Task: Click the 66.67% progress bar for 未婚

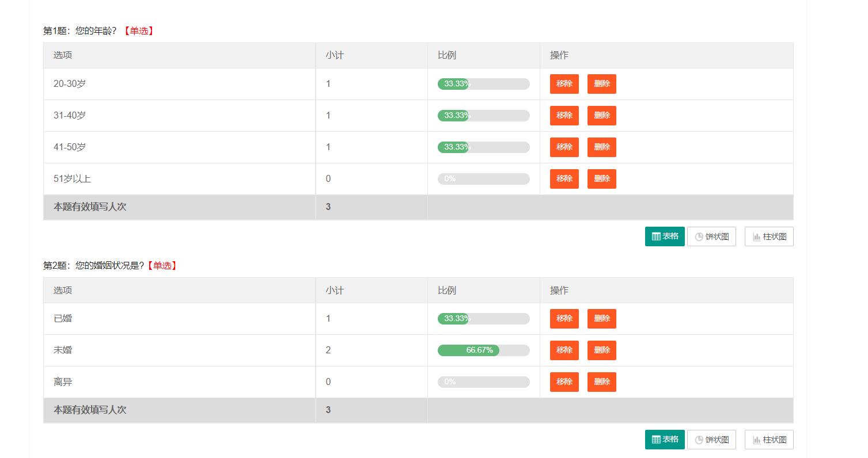Action: [x=483, y=350]
